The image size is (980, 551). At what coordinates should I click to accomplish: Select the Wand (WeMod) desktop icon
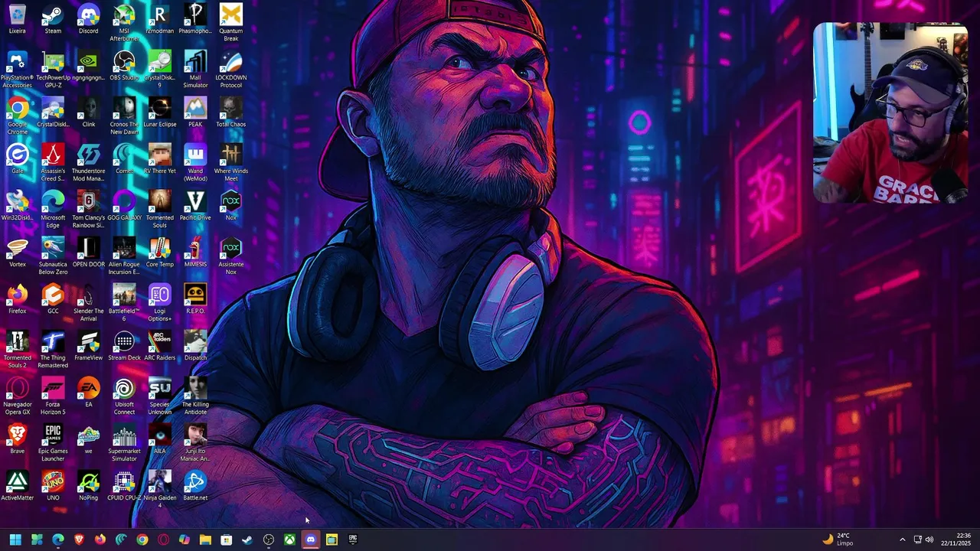(x=195, y=163)
